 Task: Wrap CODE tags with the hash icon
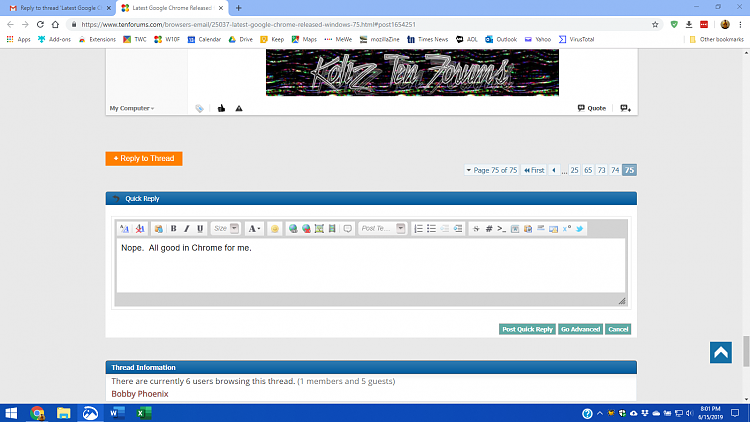pos(489,229)
